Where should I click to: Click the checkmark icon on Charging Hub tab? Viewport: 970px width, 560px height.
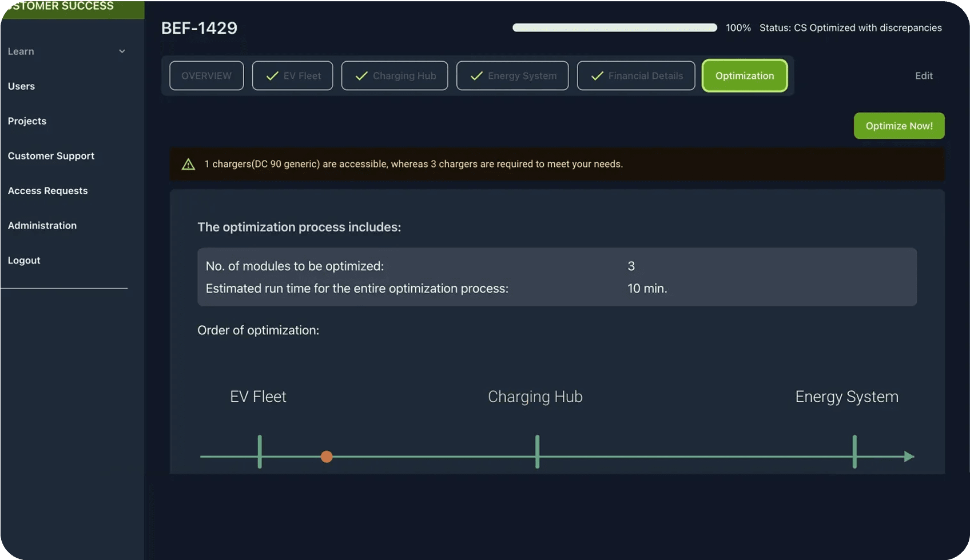coord(361,76)
